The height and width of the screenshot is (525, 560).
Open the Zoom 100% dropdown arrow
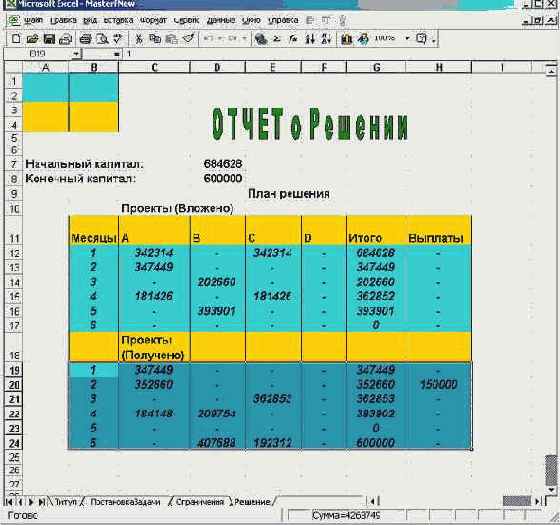point(407,38)
